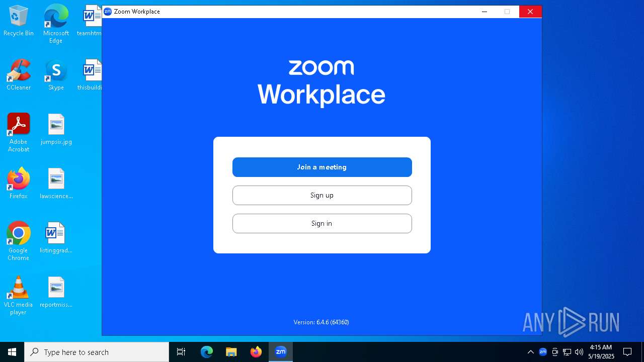The height and width of the screenshot is (362, 644).
Task: Select the Adobe Acrobat desktop icon
Action: (x=19, y=133)
